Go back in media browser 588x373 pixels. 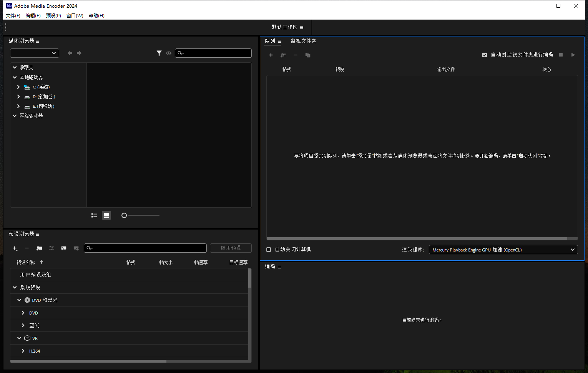[70, 53]
